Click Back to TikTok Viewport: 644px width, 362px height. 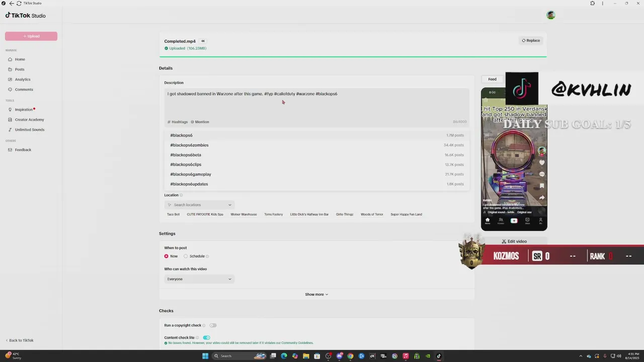pyautogui.click(x=20, y=340)
